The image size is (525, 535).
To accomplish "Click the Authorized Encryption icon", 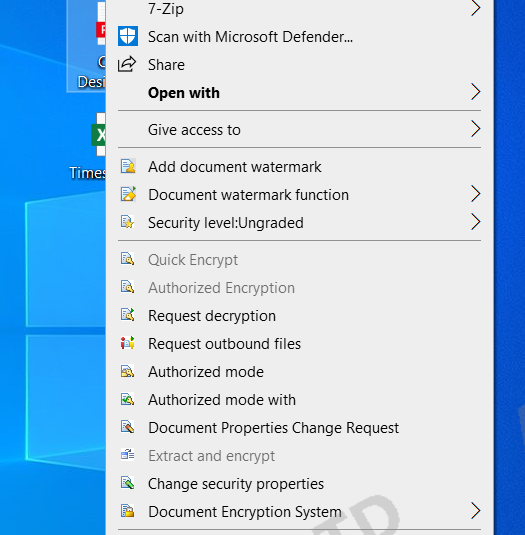I will [128, 287].
